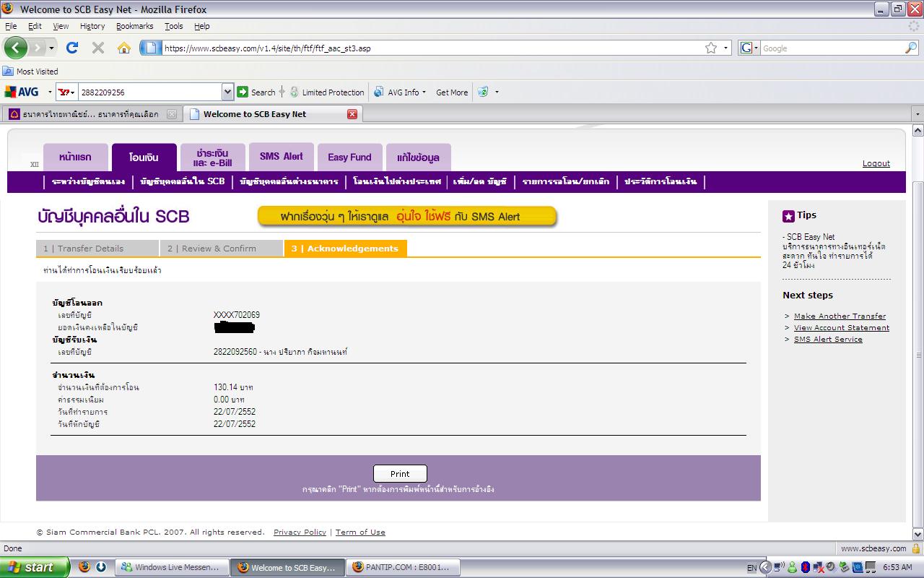Click the AVG search field containing 2882209256
Screen dimensions: 924x578
(149, 92)
